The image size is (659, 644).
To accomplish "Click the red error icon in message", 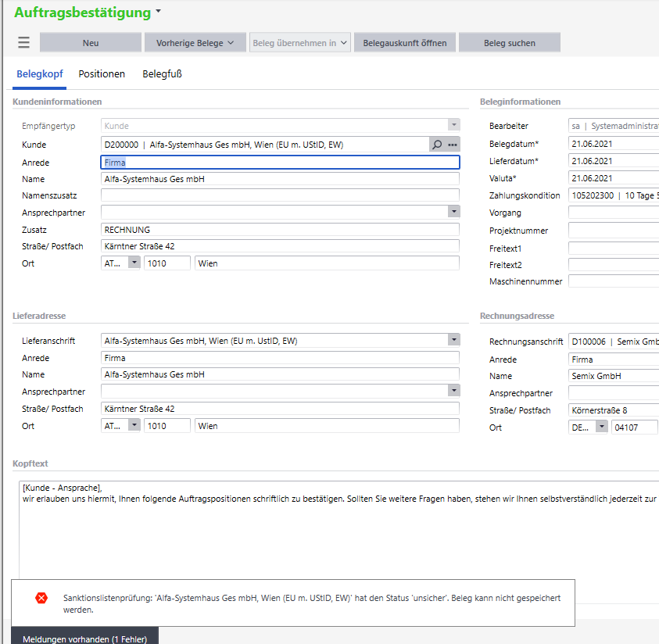I will click(x=41, y=598).
